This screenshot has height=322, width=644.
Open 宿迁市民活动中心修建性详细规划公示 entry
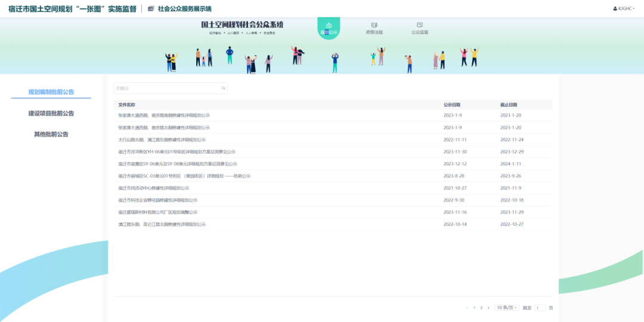coord(154,188)
